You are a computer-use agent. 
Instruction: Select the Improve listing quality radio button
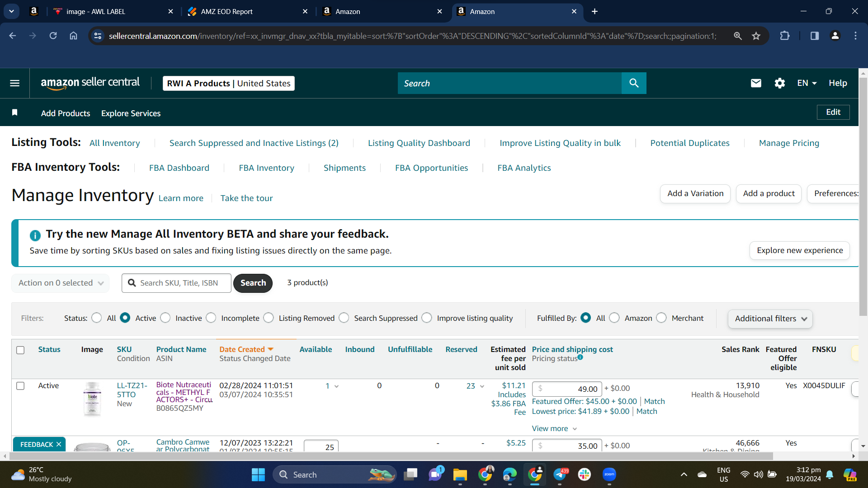tap(427, 318)
